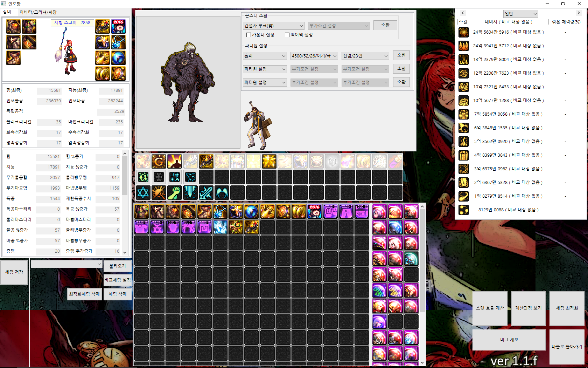Click the stats panel scrollbar down arrow

[125, 252]
